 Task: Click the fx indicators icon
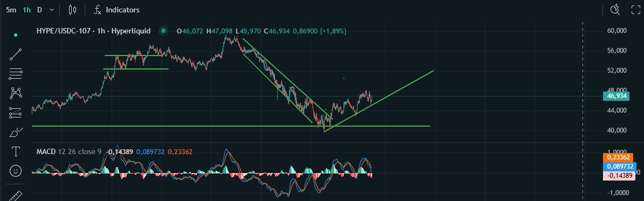tap(97, 10)
